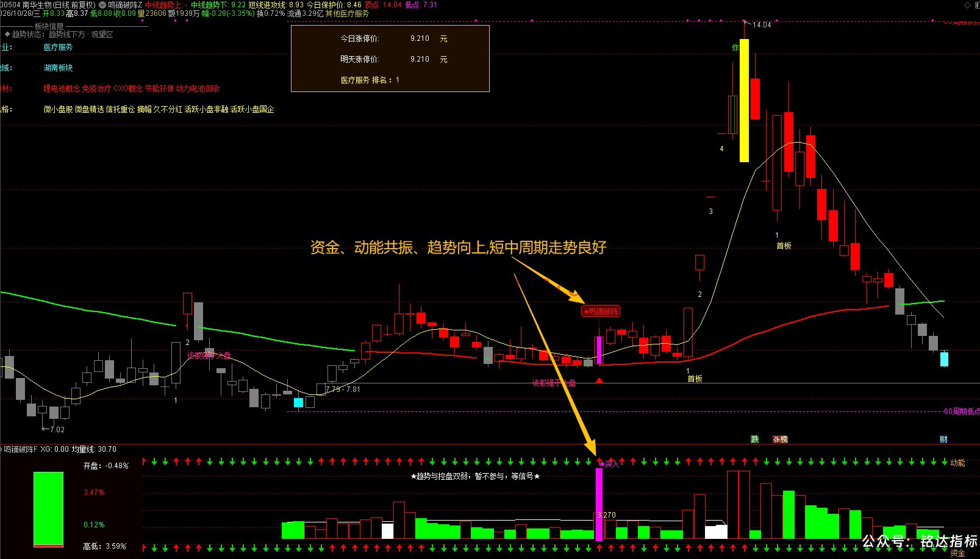Click the 微小盘股 style tag
Viewport: 980px width, 559px height.
tap(58, 109)
